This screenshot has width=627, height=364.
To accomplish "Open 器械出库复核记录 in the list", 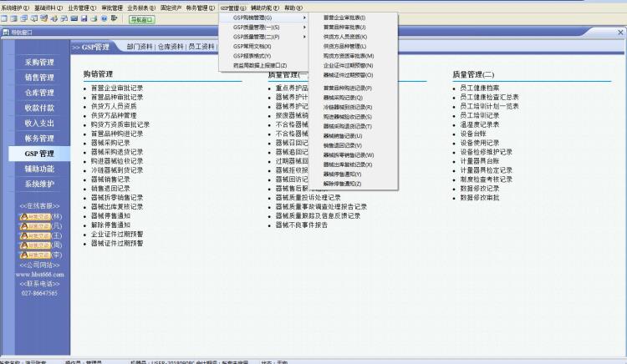I will coord(117,207).
